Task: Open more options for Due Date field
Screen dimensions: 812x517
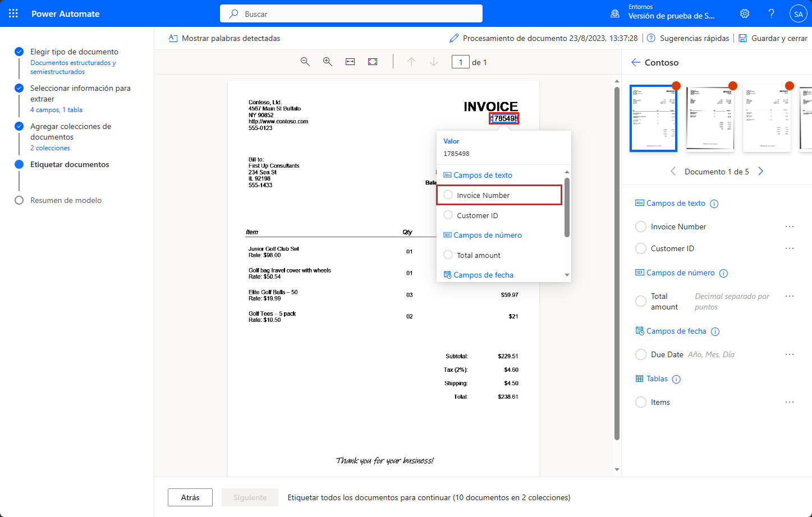Action: coord(790,354)
